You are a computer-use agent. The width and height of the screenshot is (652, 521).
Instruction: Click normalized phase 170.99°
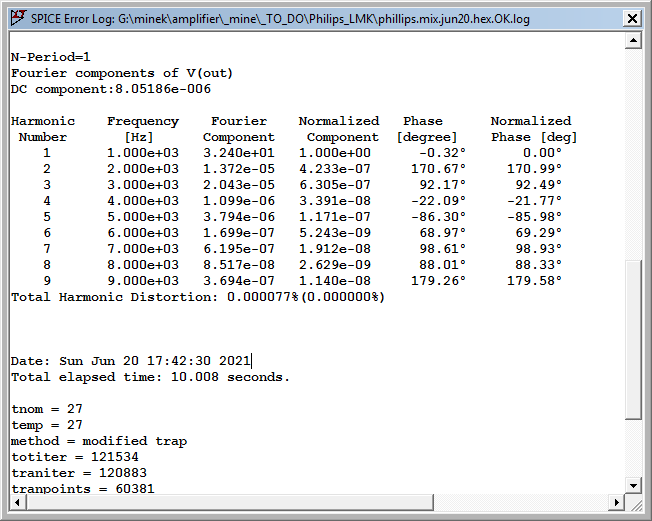(x=534, y=169)
